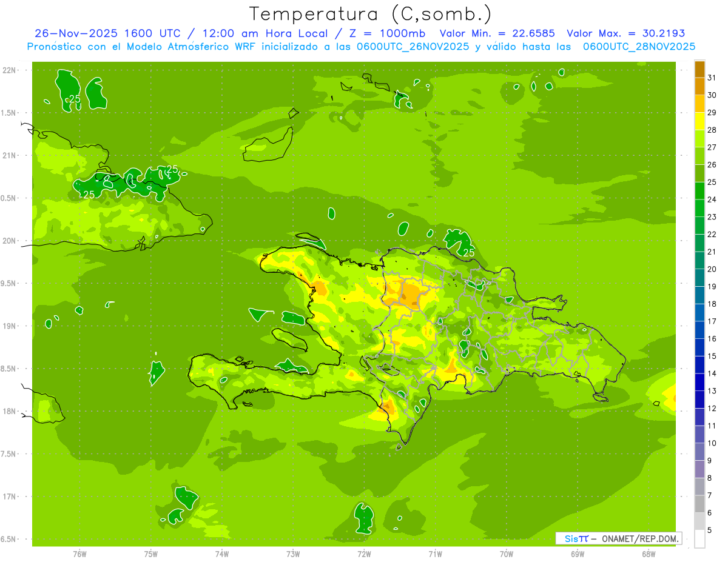Select the olive green swatch between 25 and 26
Image resolution: width=728 pixels, height=562 pixels.
coord(699,173)
